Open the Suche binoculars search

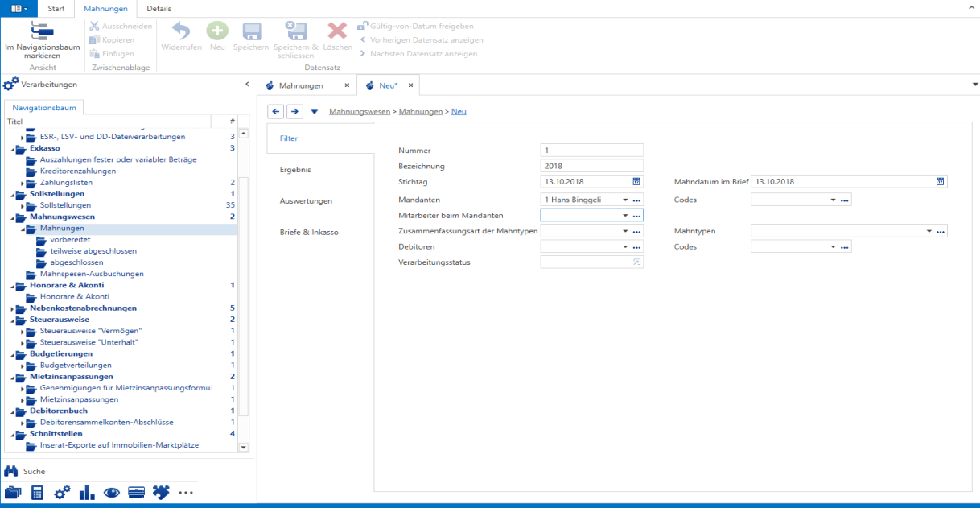click(11, 471)
